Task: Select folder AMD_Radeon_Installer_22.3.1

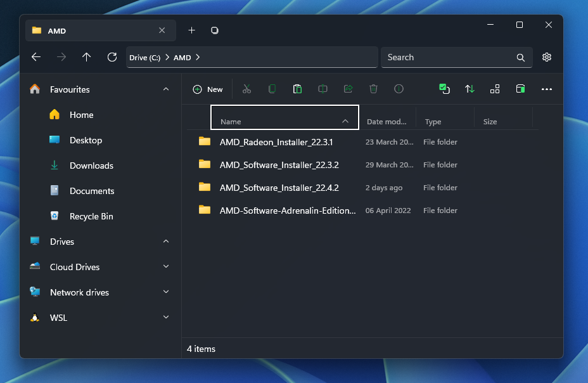Action: 362,142
